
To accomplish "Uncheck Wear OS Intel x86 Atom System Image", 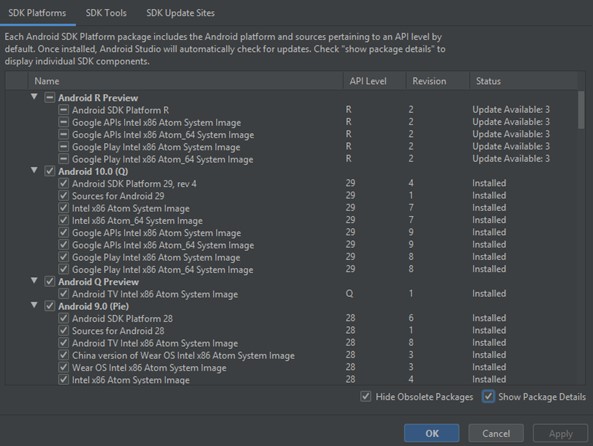I will click(64, 368).
